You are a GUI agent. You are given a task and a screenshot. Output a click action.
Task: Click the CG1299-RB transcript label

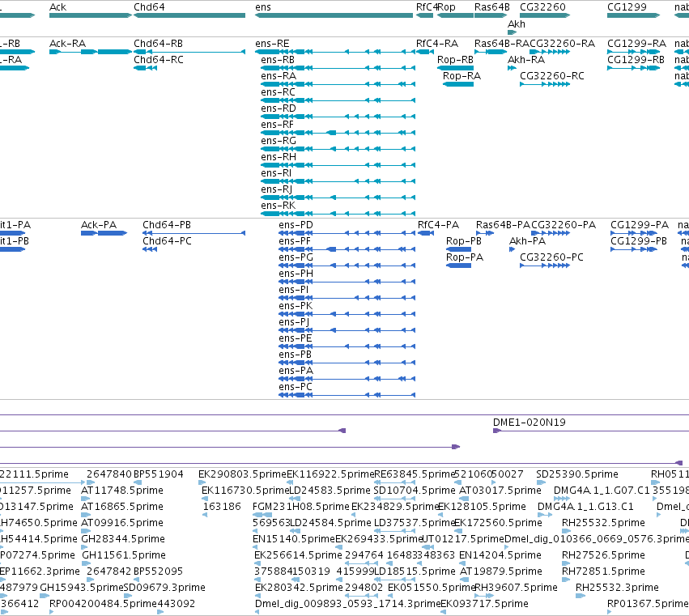click(636, 60)
